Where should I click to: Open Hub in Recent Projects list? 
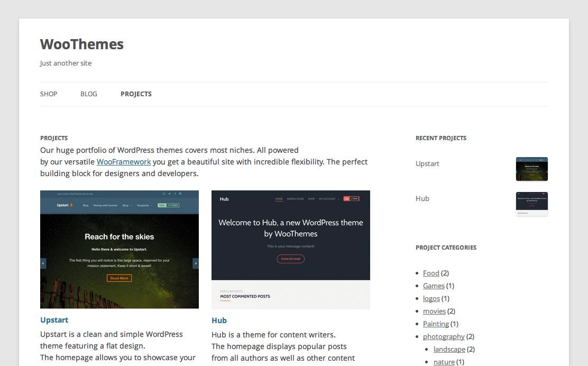click(x=422, y=198)
